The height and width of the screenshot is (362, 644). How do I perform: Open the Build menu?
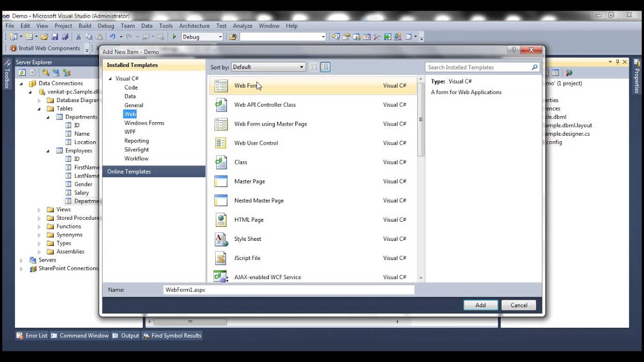point(85,26)
